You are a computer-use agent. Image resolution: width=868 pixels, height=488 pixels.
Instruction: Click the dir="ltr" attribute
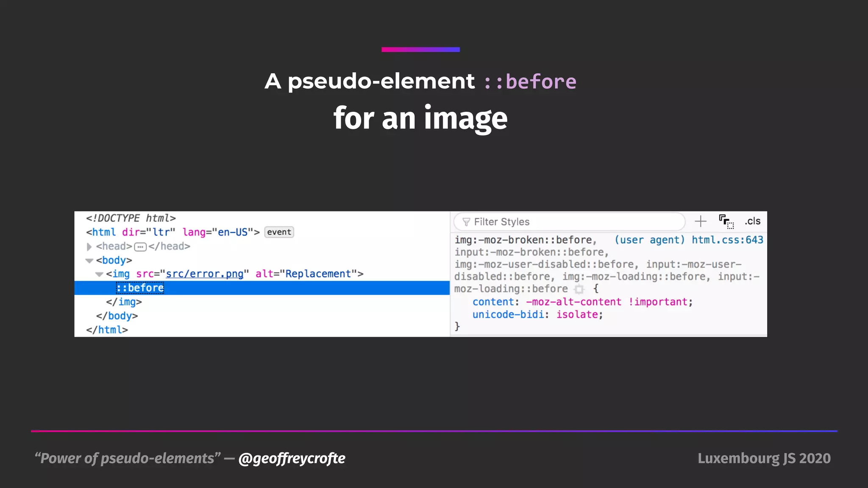[x=148, y=232]
